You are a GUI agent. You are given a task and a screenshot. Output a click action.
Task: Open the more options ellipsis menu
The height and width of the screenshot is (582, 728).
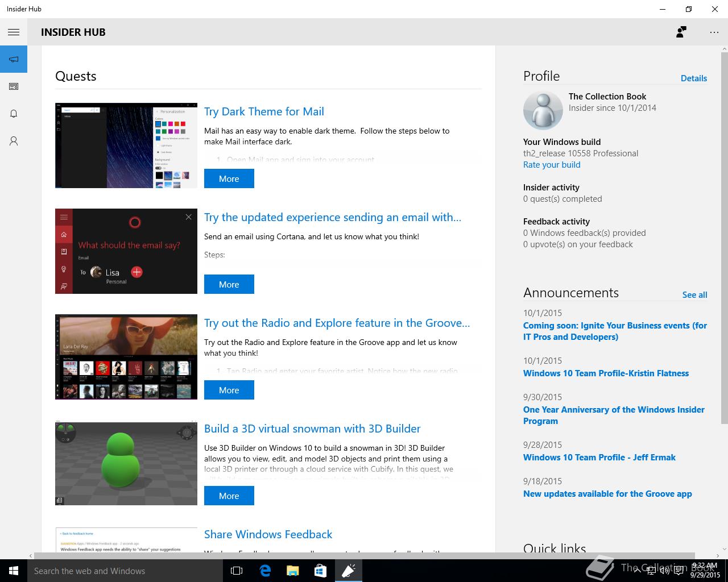(714, 32)
